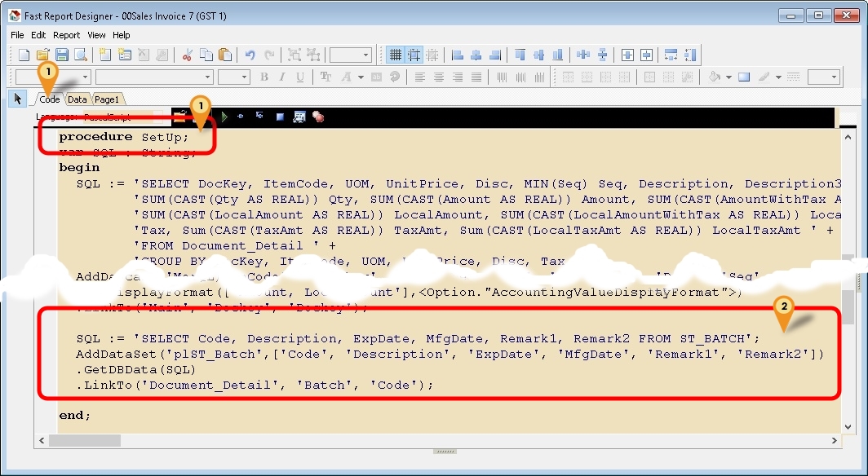The width and height of the screenshot is (868, 476).
Task: Click the Undo arrow icon
Action: (x=250, y=55)
